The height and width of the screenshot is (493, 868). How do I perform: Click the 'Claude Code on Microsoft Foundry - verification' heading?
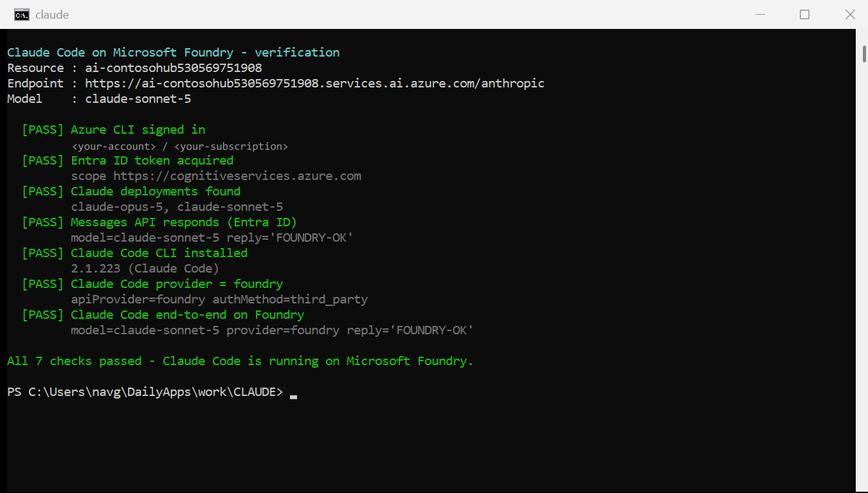point(174,53)
